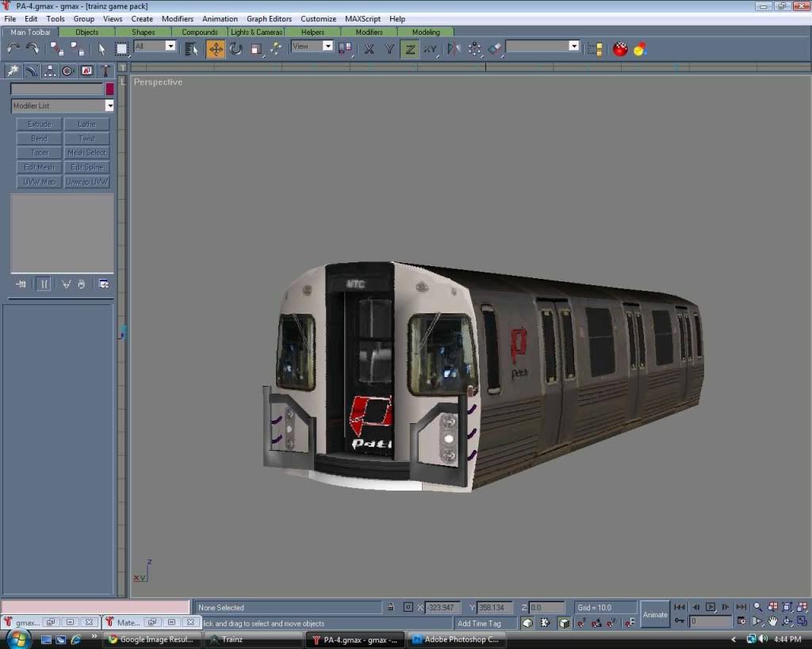The image size is (812, 649).
Task: Click the object color swatch
Action: (x=109, y=89)
